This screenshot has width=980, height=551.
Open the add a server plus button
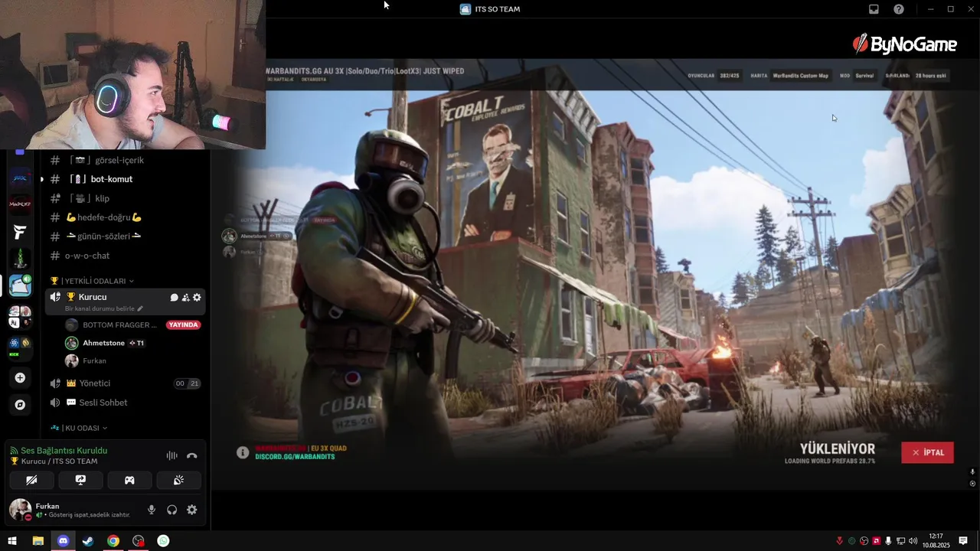[x=20, y=378]
